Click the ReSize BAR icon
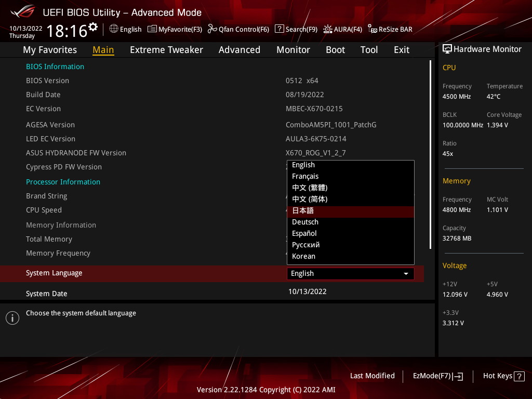532x399 pixels. pos(373,29)
